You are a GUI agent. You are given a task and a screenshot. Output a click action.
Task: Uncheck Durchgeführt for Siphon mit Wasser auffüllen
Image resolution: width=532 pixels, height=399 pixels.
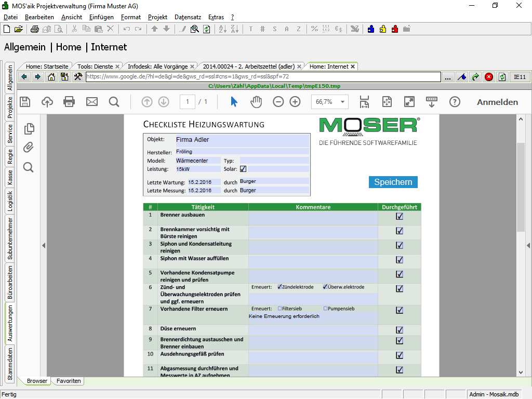[x=400, y=260]
